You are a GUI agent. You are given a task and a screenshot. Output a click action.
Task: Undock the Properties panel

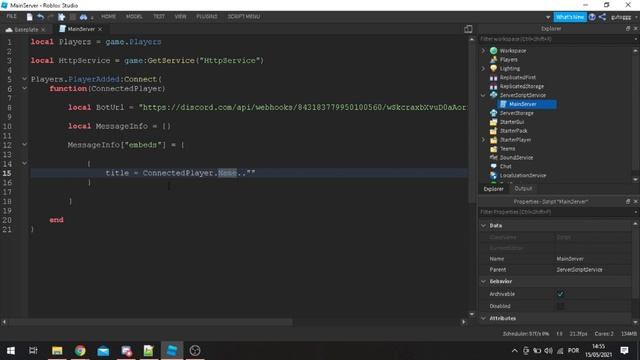628,202
